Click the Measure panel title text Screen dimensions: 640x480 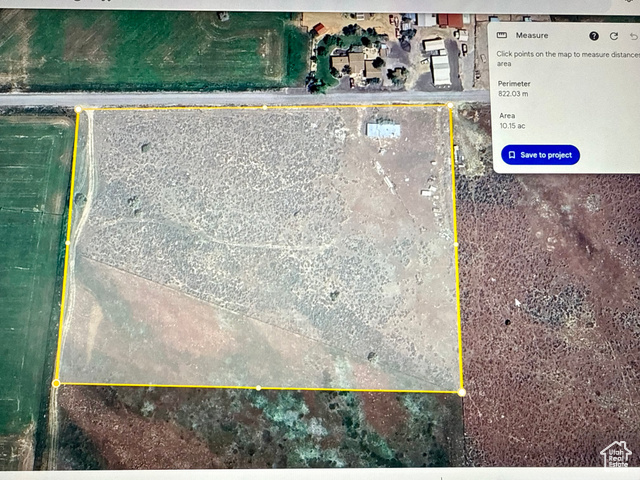point(532,36)
